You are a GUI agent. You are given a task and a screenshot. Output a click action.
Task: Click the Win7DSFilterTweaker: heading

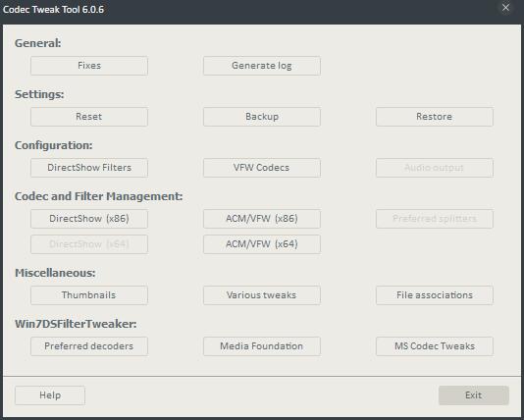(x=76, y=324)
